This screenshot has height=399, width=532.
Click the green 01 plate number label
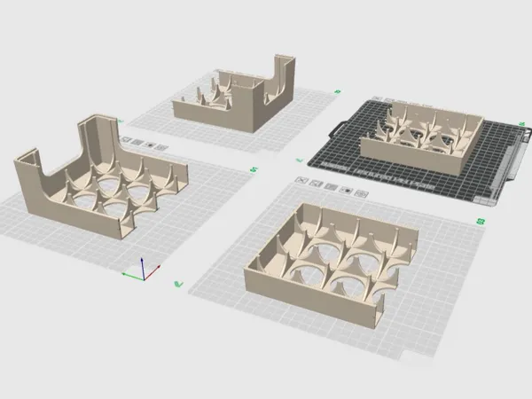[x=254, y=169]
